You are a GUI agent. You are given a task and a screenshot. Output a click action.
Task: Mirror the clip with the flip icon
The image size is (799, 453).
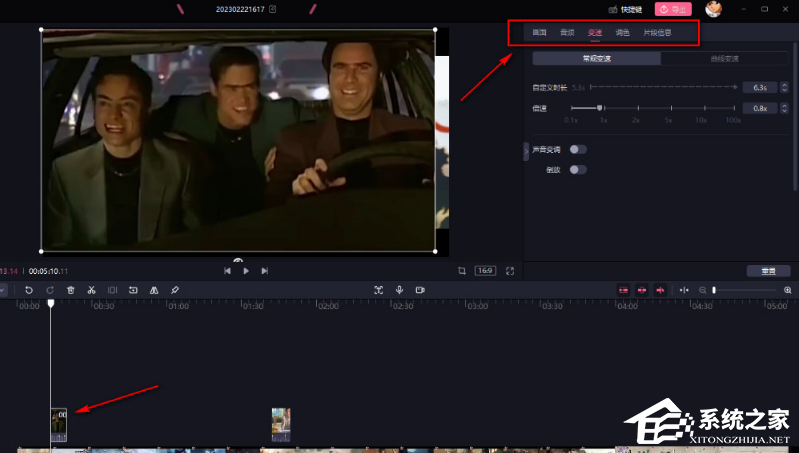(154, 290)
